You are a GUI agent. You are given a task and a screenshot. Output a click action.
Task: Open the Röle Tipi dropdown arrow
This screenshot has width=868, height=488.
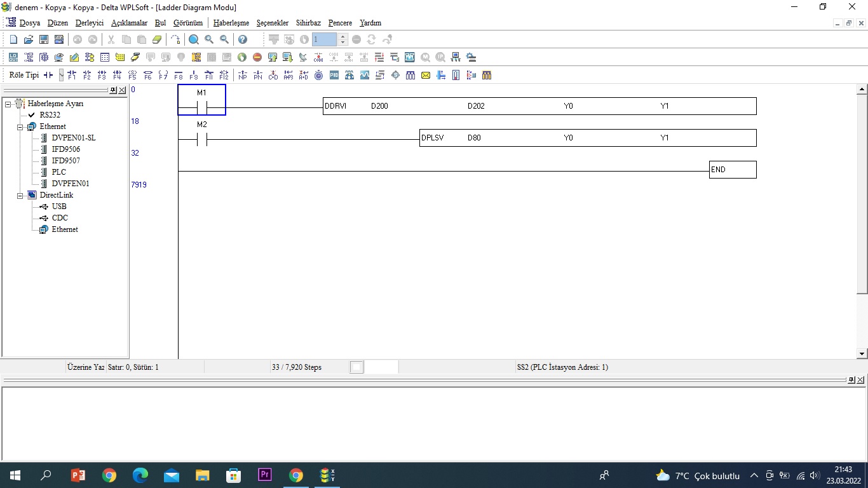pos(61,75)
